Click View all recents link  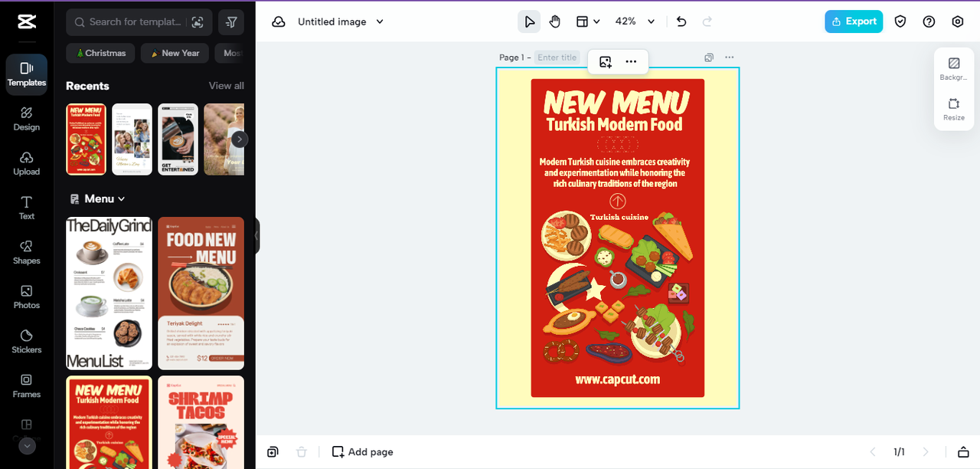227,86
